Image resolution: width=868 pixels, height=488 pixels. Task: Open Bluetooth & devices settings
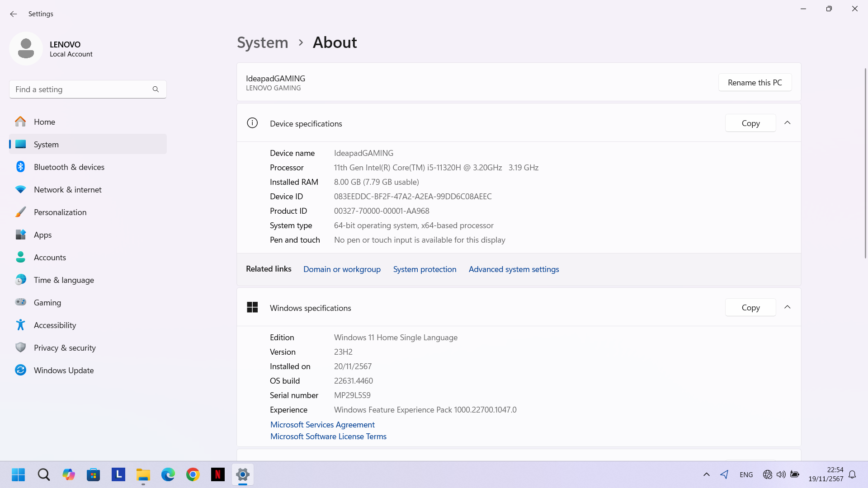pyautogui.click(x=88, y=167)
